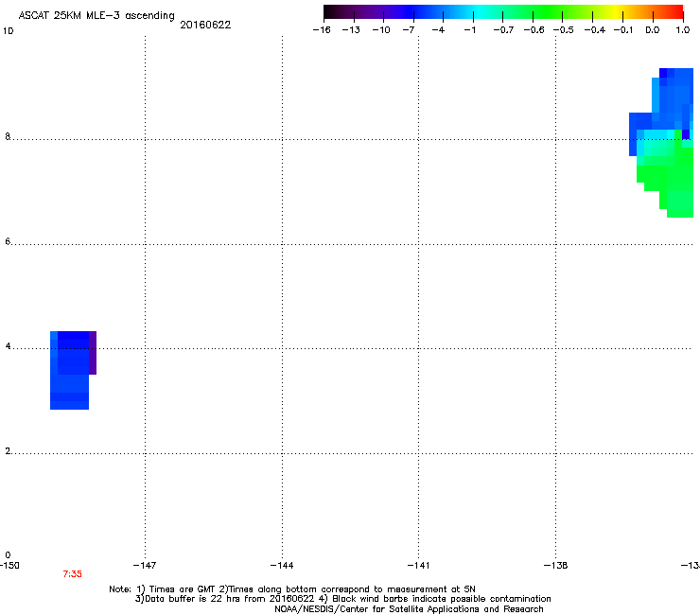Click the longitude axis label -150

point(9,566)
